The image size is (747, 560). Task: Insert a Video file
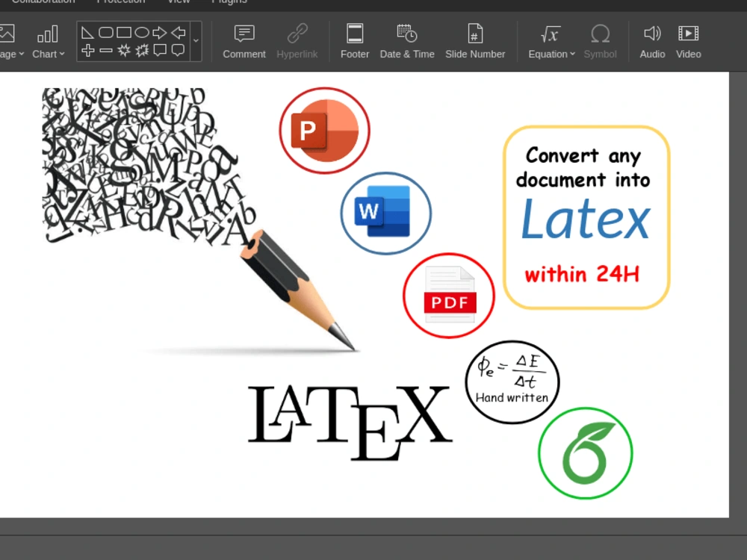click(689, 42)
